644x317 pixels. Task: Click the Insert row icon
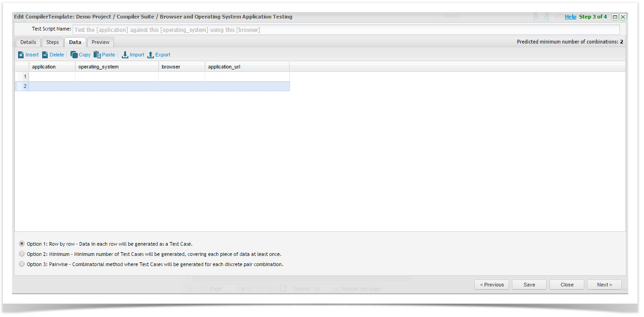[21, 55]
